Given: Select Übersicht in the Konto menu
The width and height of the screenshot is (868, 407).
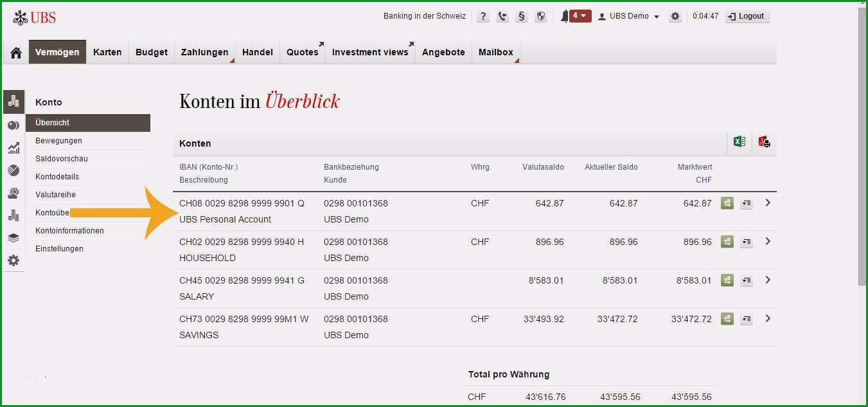Looking at the screenshot, I should click(88, 123).
